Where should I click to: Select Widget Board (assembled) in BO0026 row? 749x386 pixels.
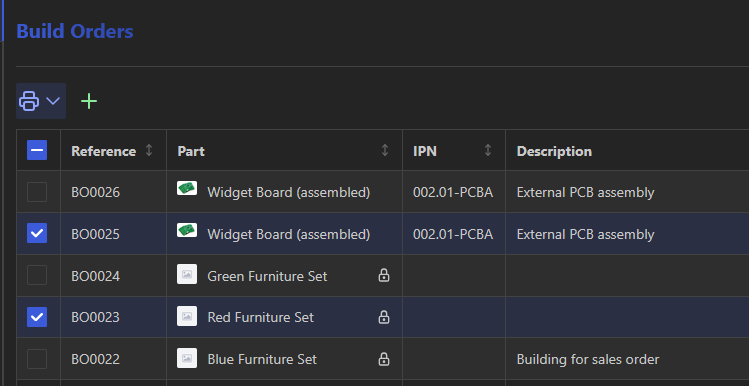(289, 193)
